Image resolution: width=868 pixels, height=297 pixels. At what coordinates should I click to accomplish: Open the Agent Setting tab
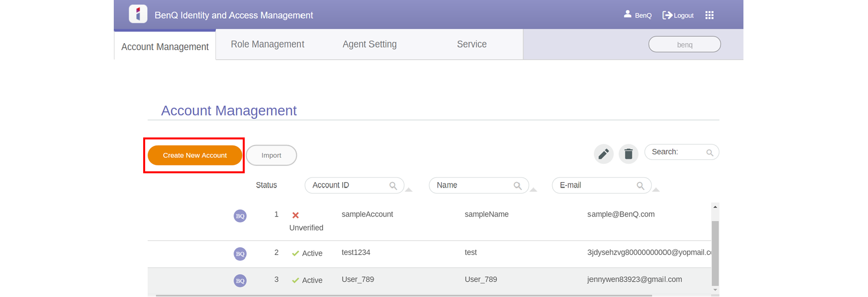[x=369, y=44]
